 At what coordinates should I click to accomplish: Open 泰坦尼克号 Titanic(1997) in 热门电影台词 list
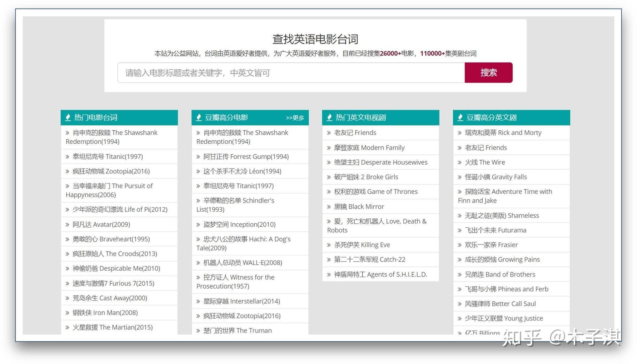click(108, 157)
